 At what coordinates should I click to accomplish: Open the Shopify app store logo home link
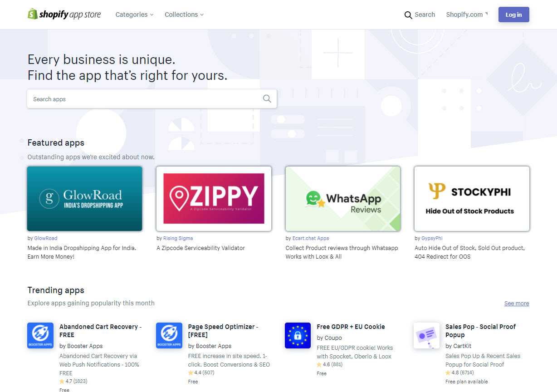point(64,14)
